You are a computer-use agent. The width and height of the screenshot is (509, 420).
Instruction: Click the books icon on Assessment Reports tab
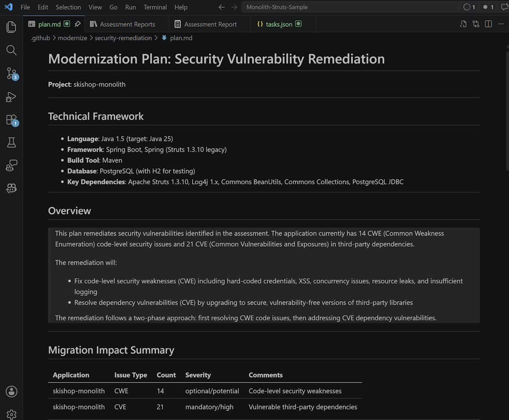(93, 24)
